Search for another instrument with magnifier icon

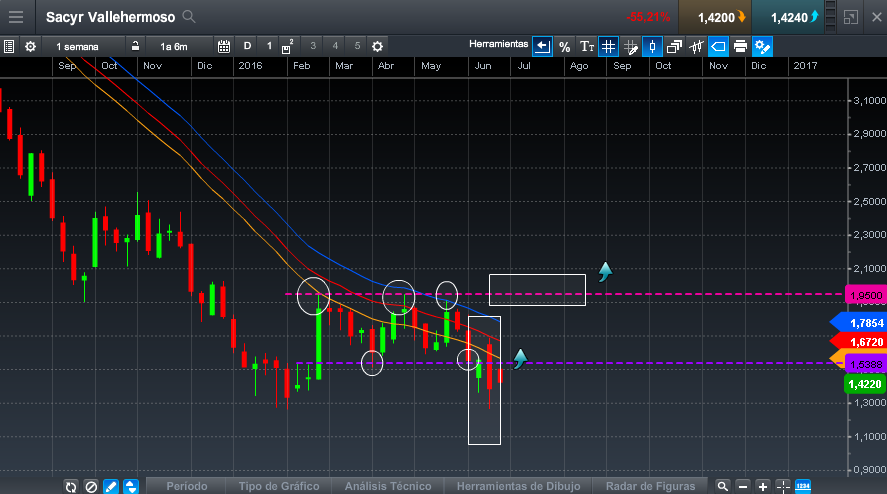click(x=189, y=17)
